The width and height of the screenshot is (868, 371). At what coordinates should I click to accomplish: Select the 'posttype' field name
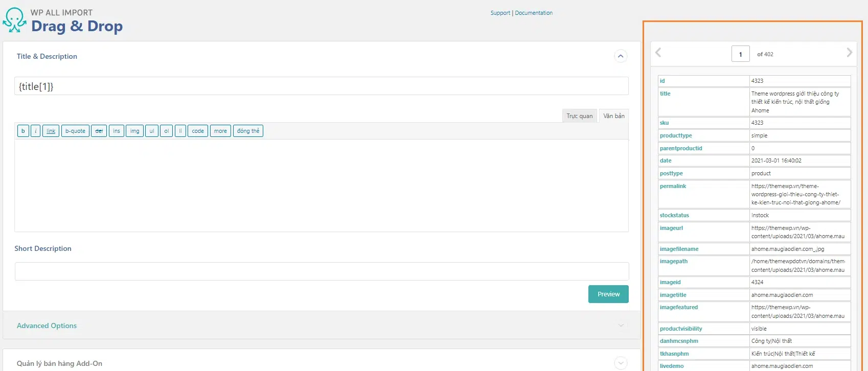(x=671, y=173)
